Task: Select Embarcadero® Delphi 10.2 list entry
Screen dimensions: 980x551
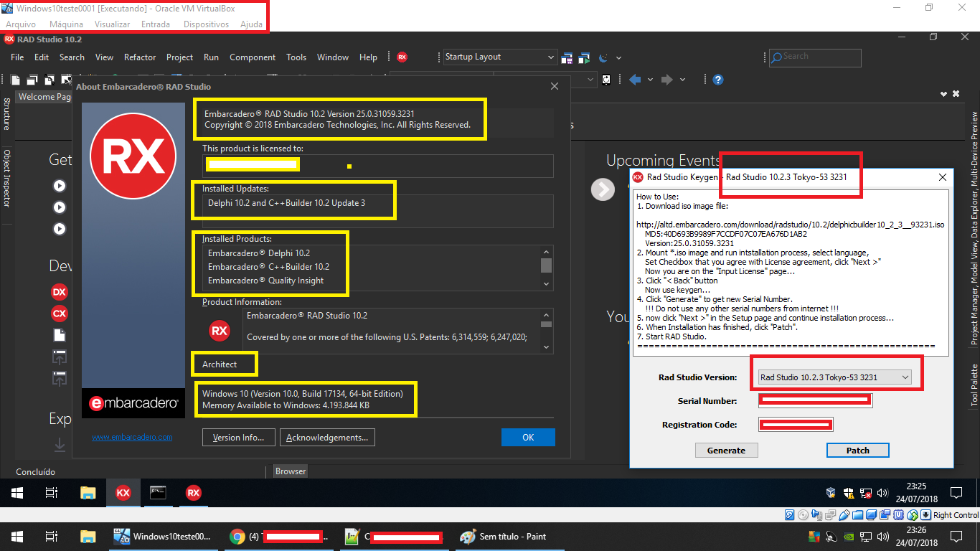Action: (x=259, y=253)
